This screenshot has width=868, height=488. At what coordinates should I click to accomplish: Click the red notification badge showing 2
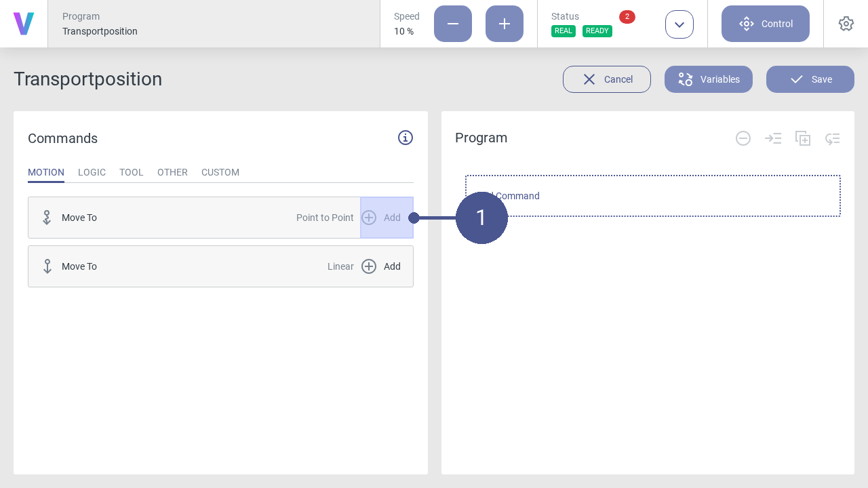627,17
